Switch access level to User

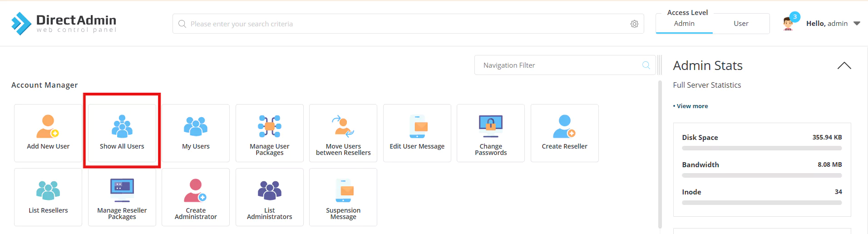pyautogui.click(x=741, y=24)
